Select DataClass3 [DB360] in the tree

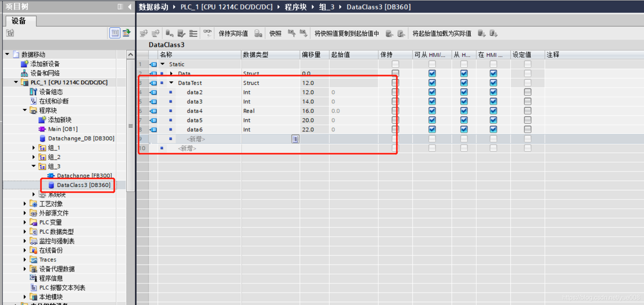(x=83, y=185)
